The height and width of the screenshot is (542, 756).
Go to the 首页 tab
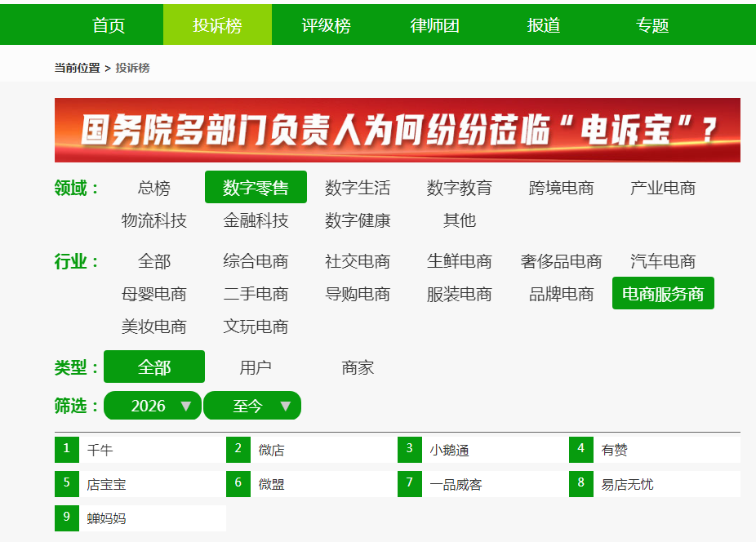point(109,25)
